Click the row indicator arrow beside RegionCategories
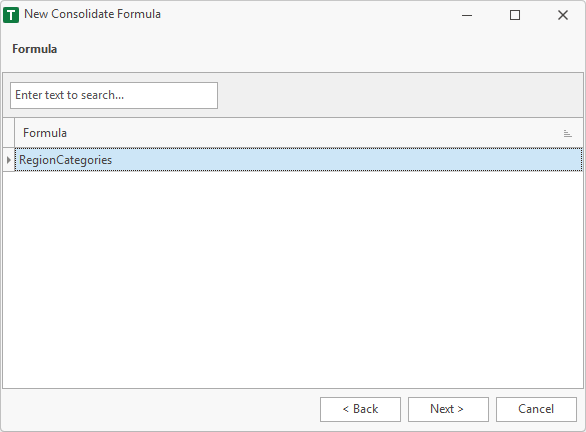 [9, 160]
